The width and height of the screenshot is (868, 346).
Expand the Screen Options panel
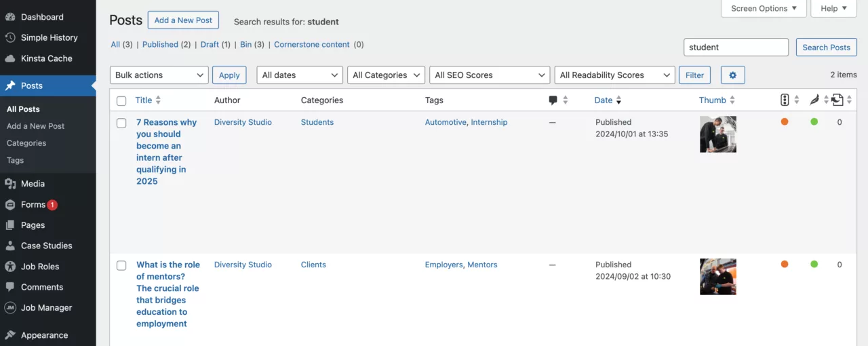tap(763, 9)
